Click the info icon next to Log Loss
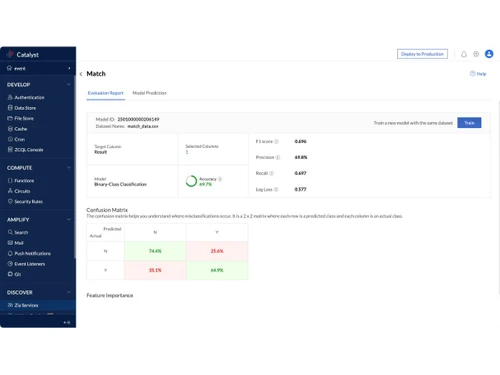 276,189
